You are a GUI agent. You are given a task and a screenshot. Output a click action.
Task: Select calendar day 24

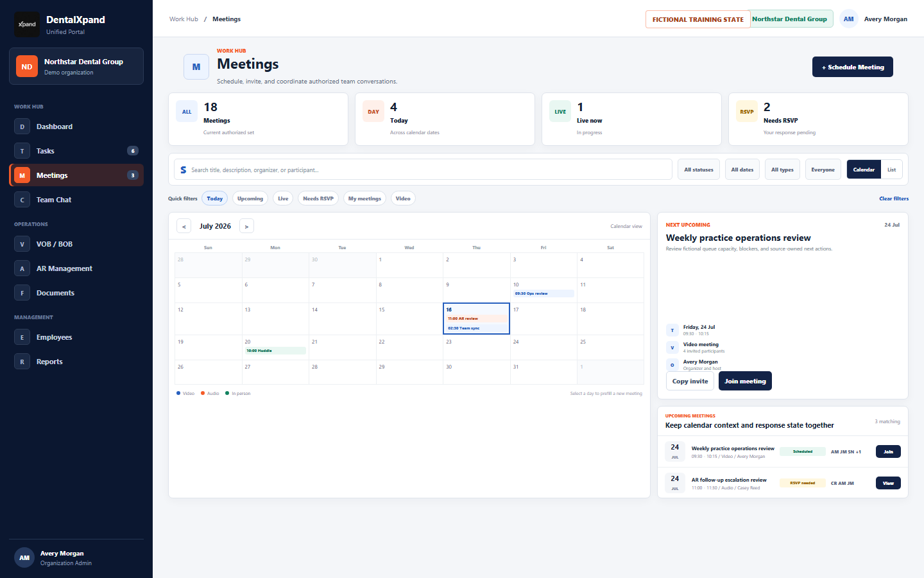[543, 347]
